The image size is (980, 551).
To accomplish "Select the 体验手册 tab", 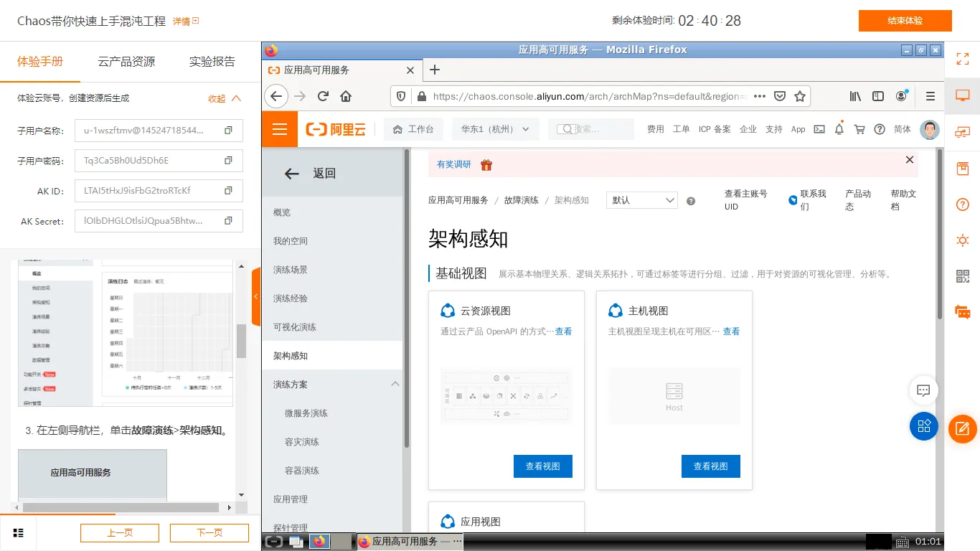I will [40, 62].
